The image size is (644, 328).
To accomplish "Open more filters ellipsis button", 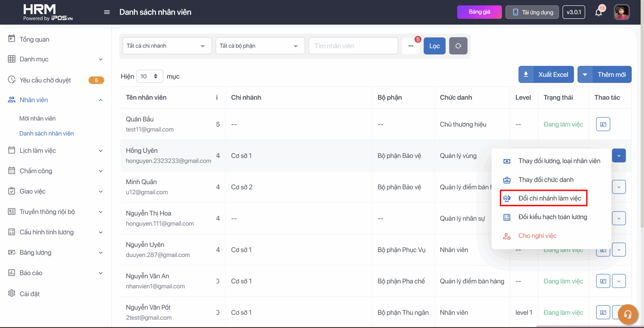I will 411,46.
